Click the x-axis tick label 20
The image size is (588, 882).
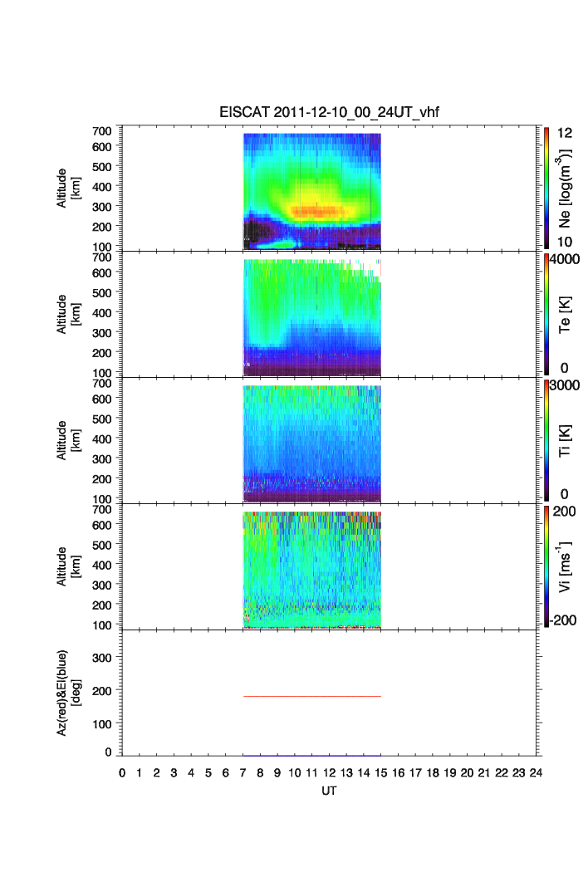pos(467,773)
